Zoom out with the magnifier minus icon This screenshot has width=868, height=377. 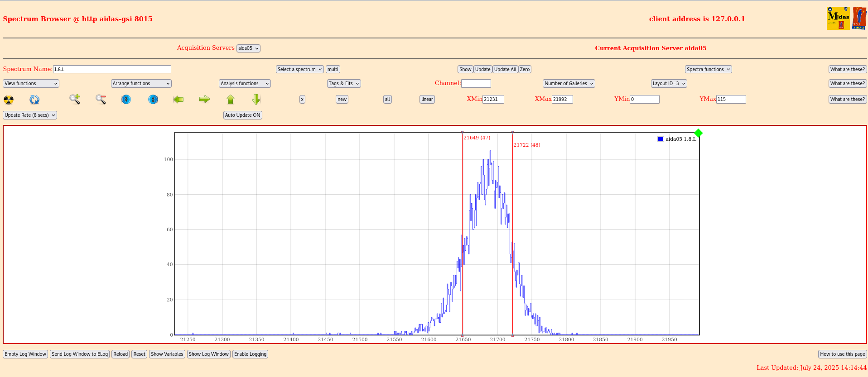(101, 99)
